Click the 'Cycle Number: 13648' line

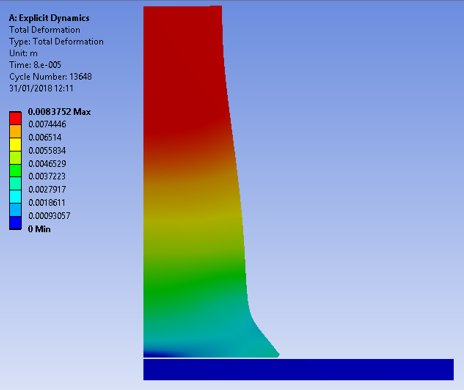pos(51,77)
